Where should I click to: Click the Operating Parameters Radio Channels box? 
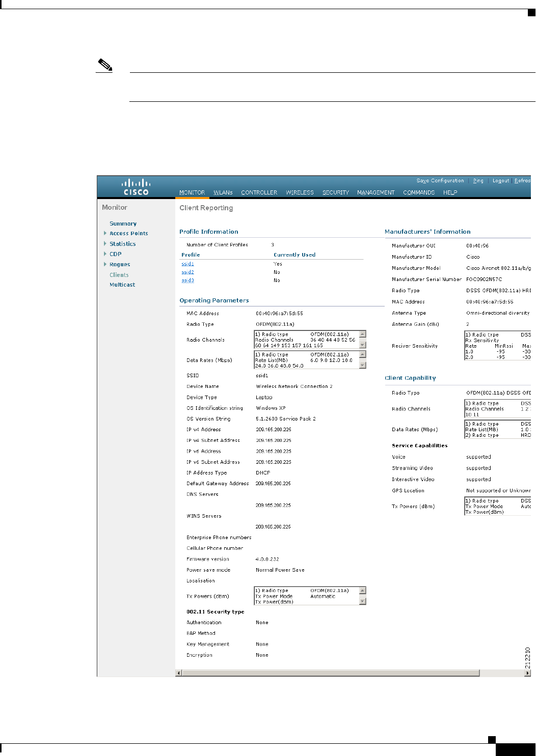tap(310, 340)
